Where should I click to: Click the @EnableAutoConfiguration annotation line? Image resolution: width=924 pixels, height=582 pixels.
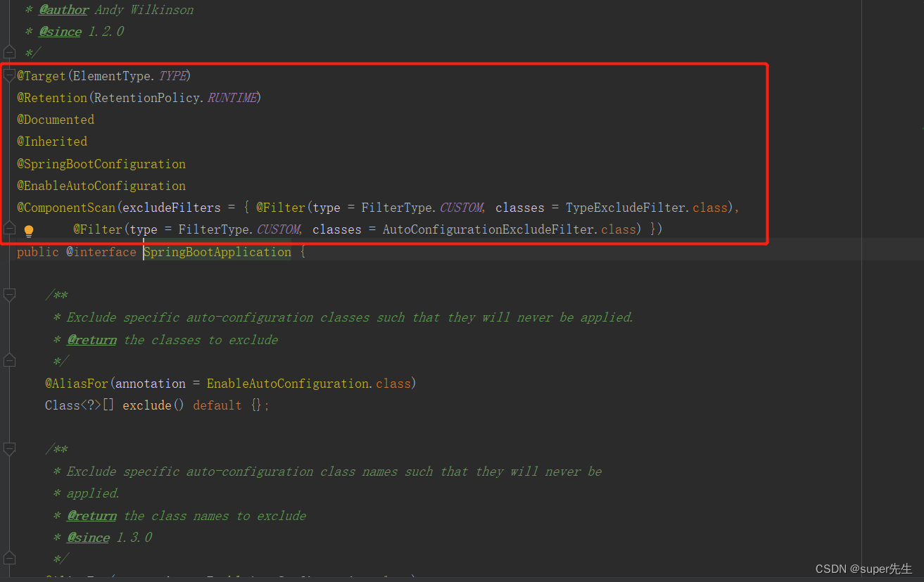click(101, 186)
